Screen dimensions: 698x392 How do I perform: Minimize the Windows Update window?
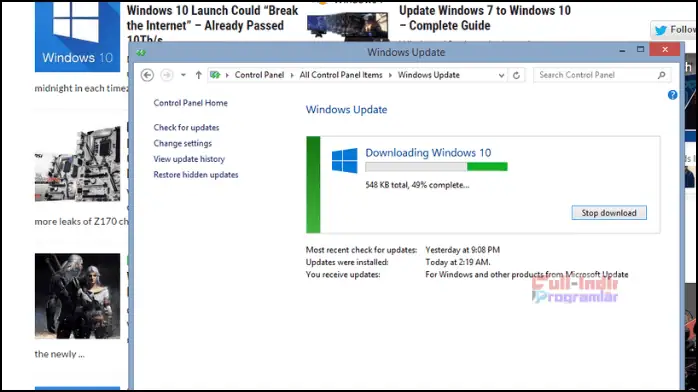point(622,50)
